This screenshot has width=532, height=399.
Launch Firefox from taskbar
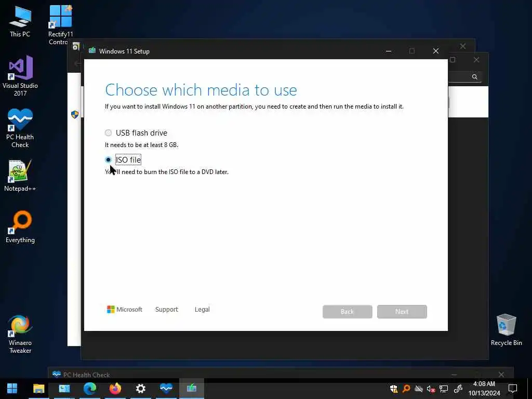pyautogui.click(x=115, y=388)
